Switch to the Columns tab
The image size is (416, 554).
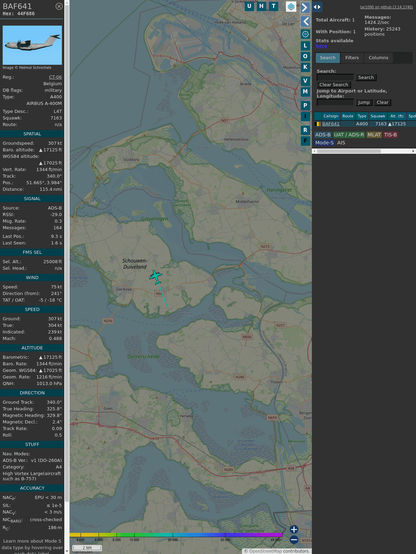click(x=378, y=58)
